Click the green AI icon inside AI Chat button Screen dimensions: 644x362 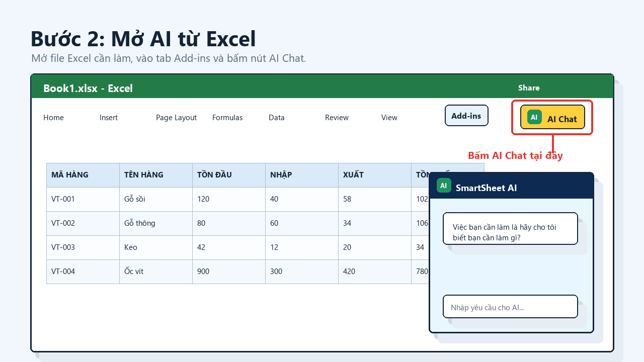click(534, 117)
